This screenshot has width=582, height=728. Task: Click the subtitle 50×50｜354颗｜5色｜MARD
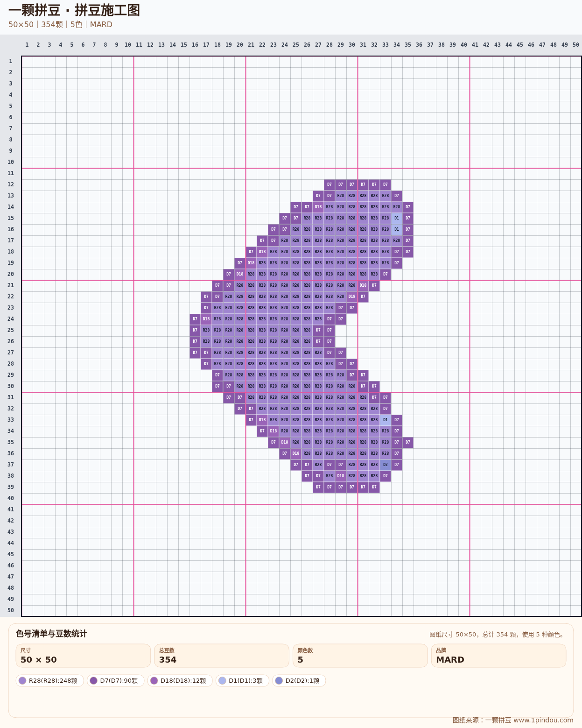click(60, 24)
